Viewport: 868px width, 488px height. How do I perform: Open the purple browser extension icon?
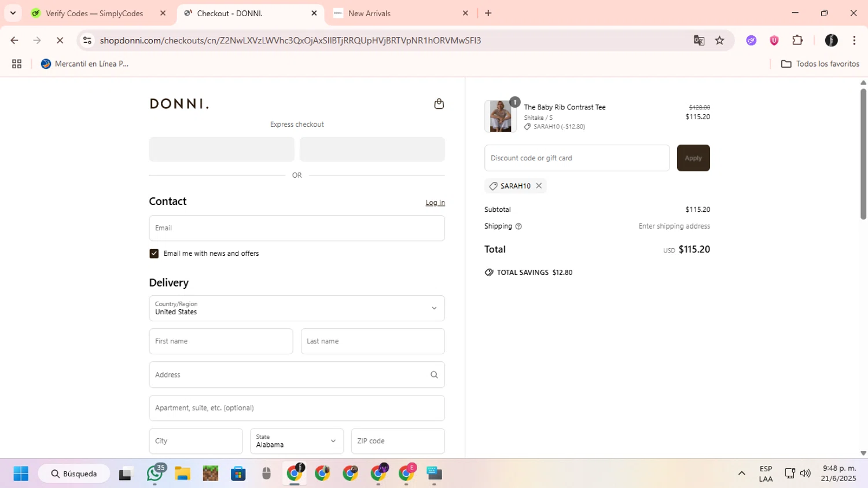pyautogui.click(x=751, y=41)
